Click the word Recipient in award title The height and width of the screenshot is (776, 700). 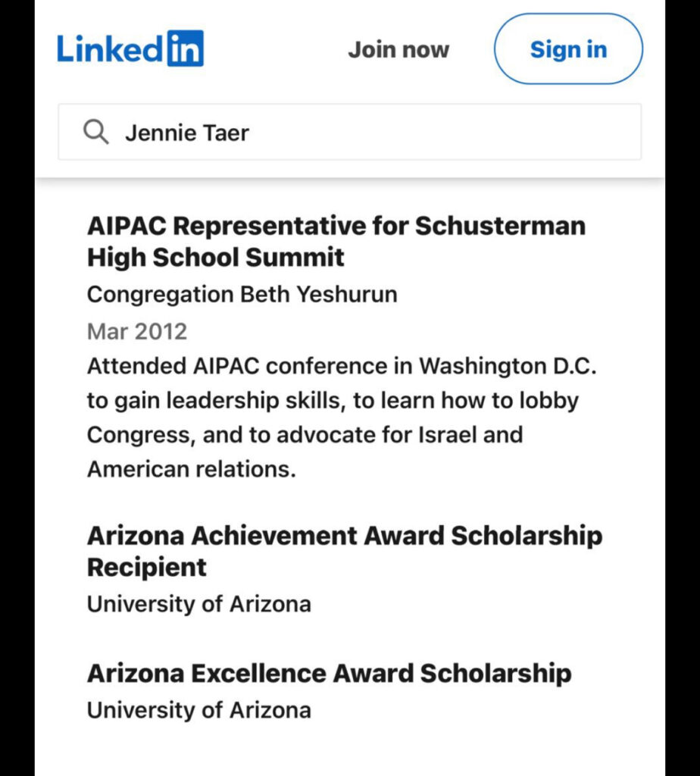[147, 567]
